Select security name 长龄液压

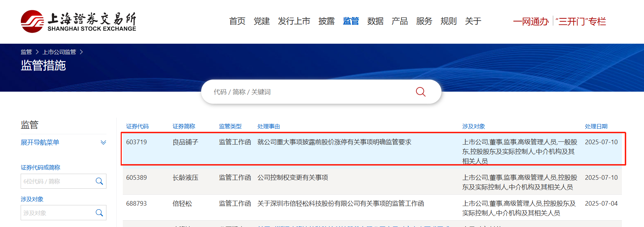click(x=185, y=178)
